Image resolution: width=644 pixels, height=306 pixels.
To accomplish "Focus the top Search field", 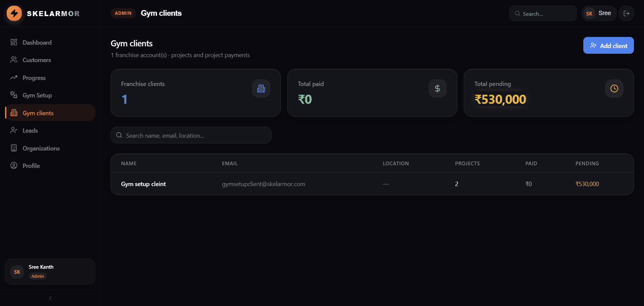I will tap(543, 13).
